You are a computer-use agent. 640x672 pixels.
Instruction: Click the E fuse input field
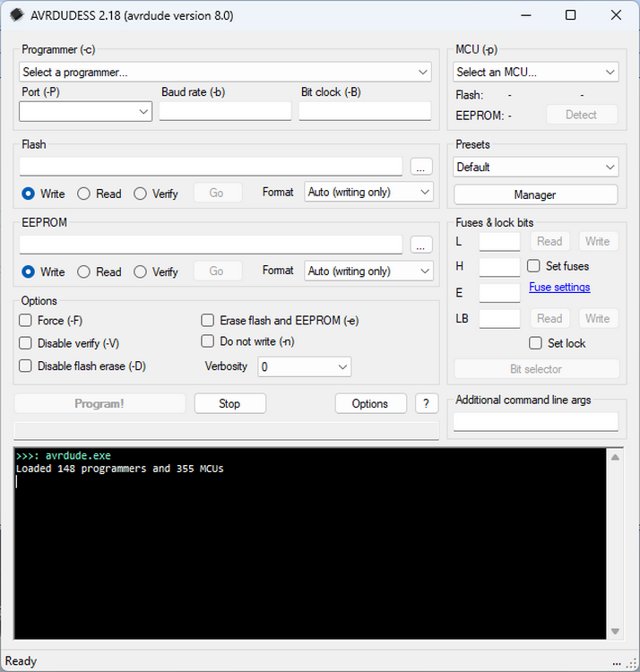coord(499,293)
